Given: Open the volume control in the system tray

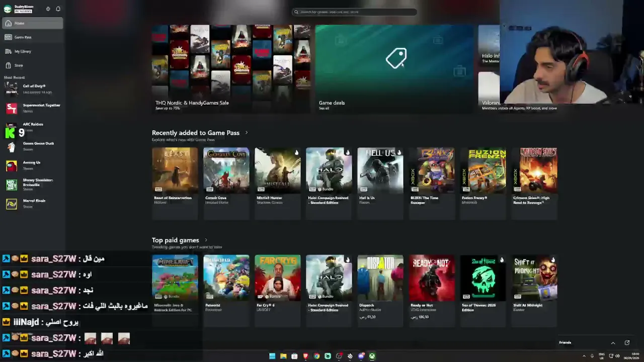Looking at the screenshot, I should pyautogui.click(x=617, y=356).
